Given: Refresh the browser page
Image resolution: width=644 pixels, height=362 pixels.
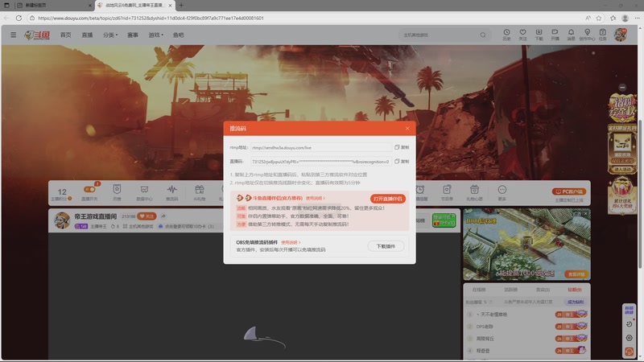Looking at the screenshot, I should 19,18.
